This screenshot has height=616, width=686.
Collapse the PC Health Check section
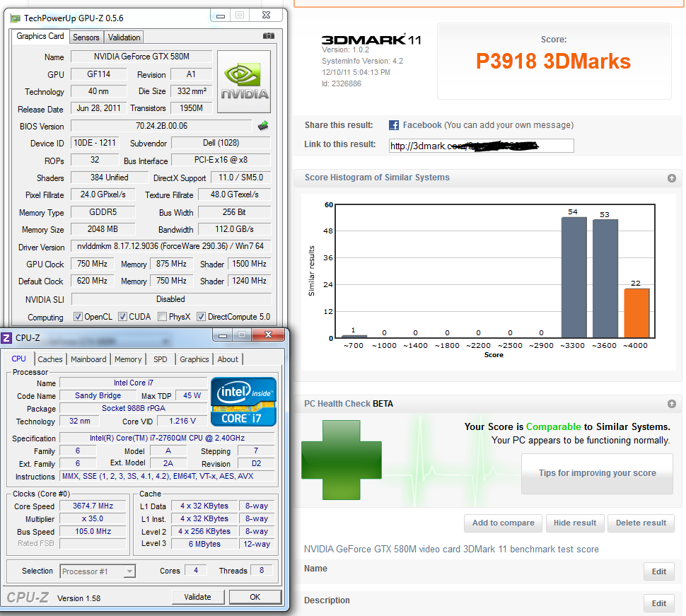click(671, 404)
